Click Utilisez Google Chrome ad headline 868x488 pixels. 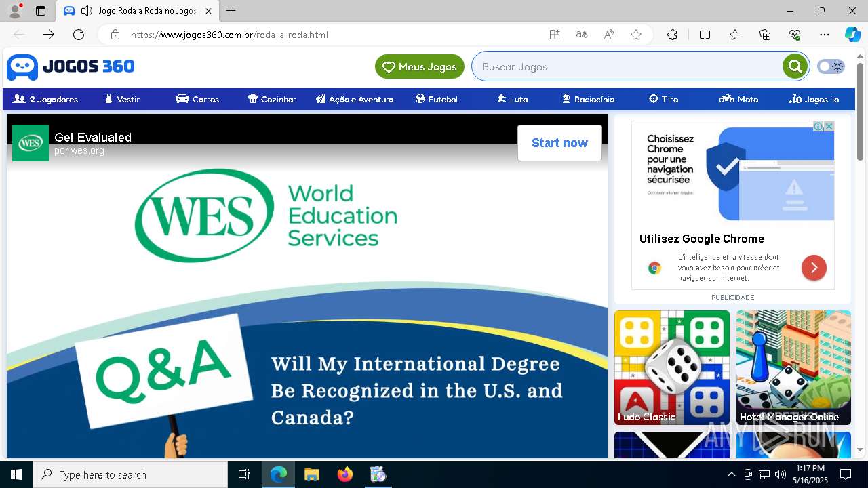point(702,239)
